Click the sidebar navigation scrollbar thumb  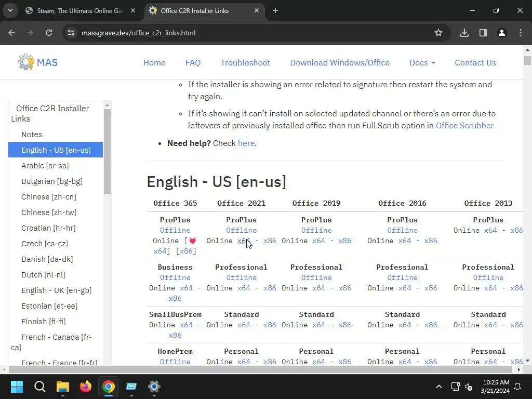pyautogui.click(x=107, y=151)
